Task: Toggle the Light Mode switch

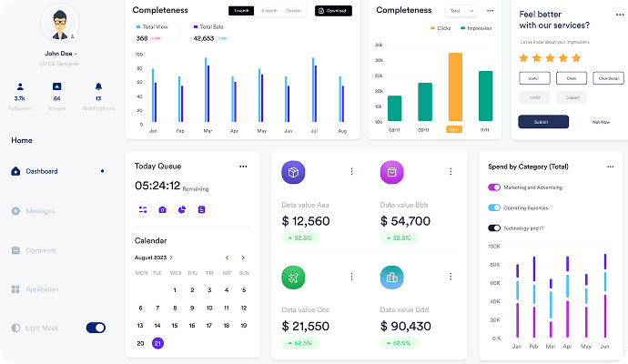Action: pos(96,328)
